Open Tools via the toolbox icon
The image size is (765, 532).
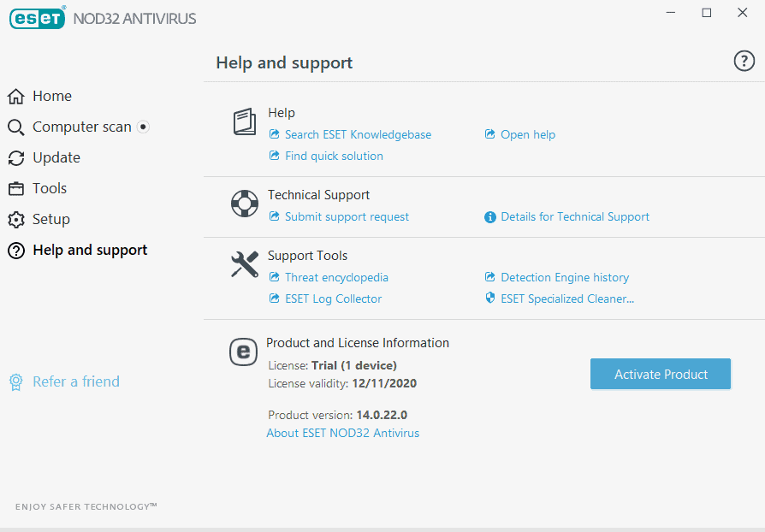[x=15, y=188]
